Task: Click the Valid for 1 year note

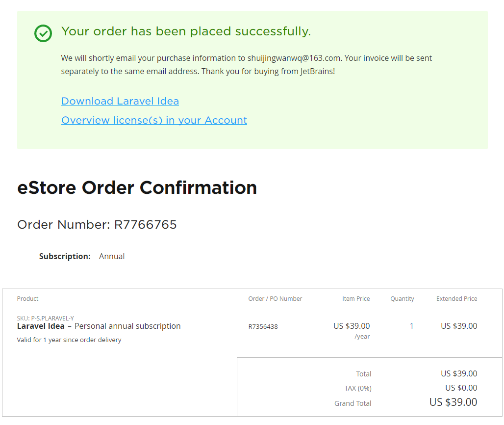Action: [x=69, y=340]
